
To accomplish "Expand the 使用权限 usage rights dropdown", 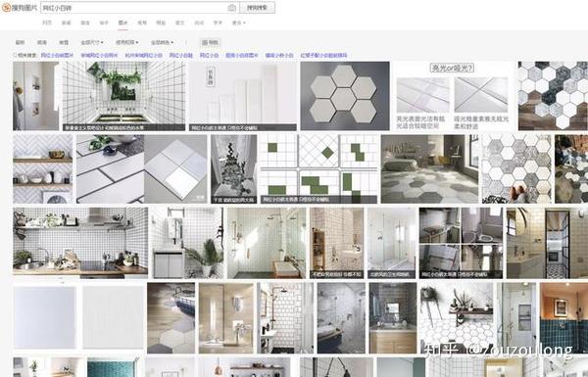I will pos(126,43).
